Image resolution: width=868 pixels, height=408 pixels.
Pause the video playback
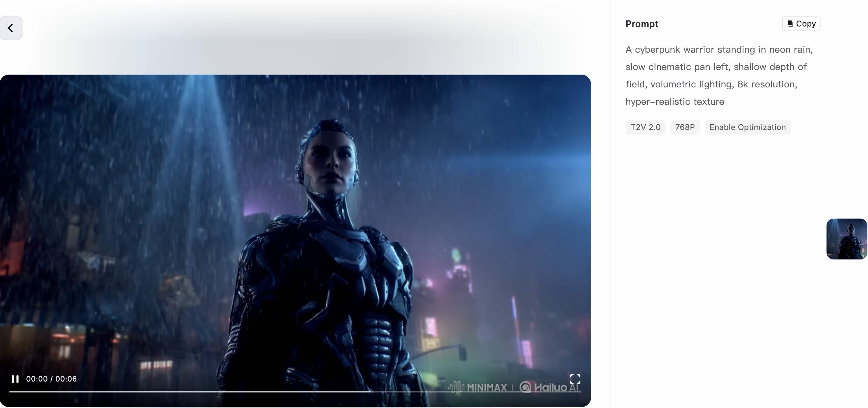[x=15, y=379]
